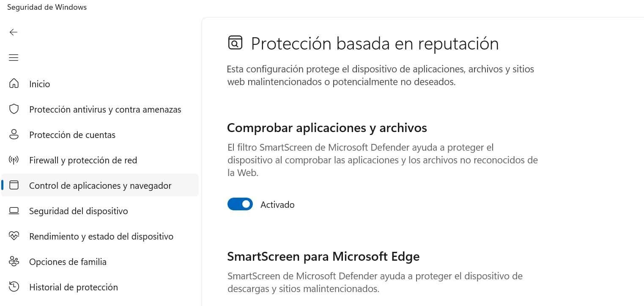Click the firewall network signal icon
This screenshot has height=306, width=644.
(14, 160)
